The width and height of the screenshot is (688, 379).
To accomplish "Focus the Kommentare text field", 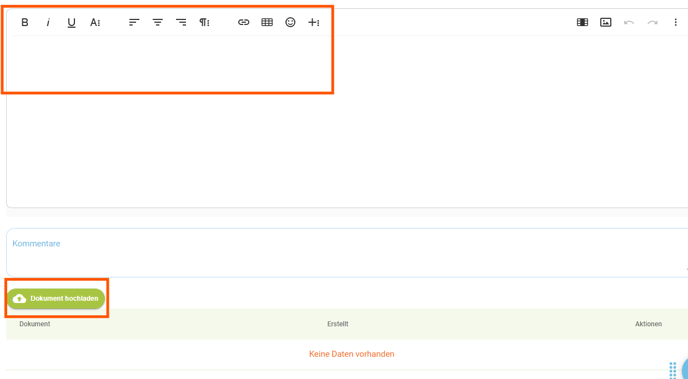I will point(347,253).
